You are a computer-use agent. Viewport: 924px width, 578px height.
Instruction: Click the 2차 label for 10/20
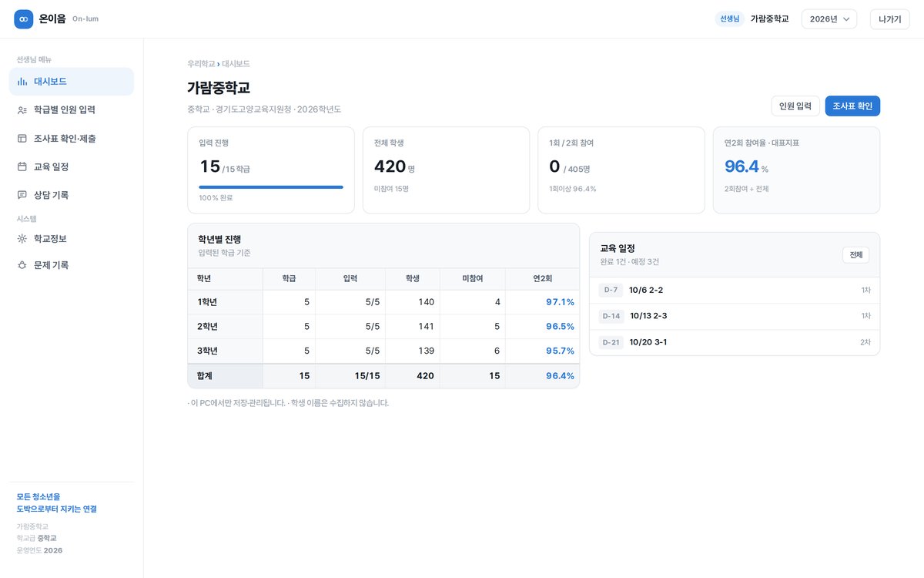(865, 342)
